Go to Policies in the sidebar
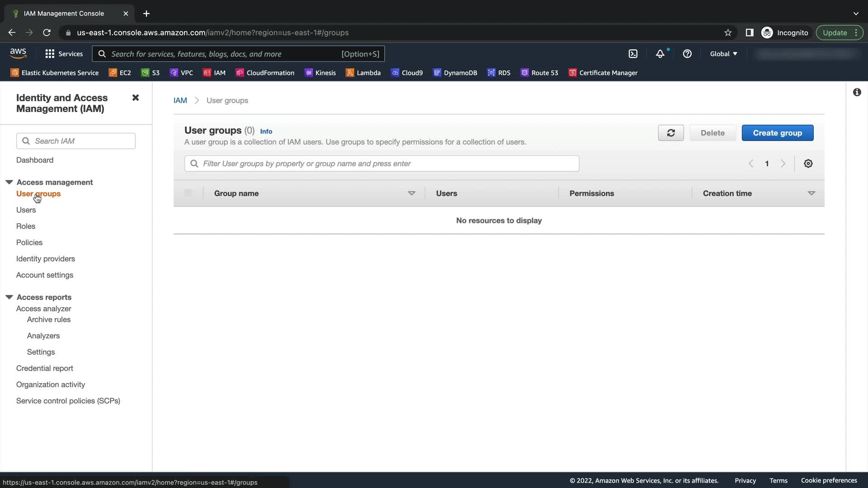Image resolution: width=868 pixels, height=488 pixels. [x=29, y=242]
